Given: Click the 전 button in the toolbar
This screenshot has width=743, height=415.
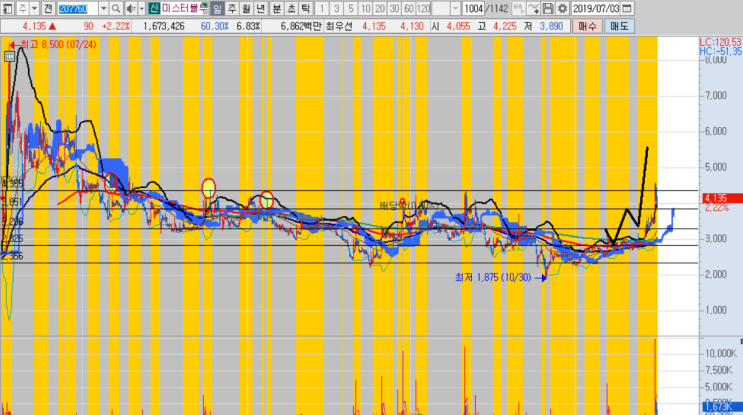Looking at the screenshot, I should coord(48,8).
